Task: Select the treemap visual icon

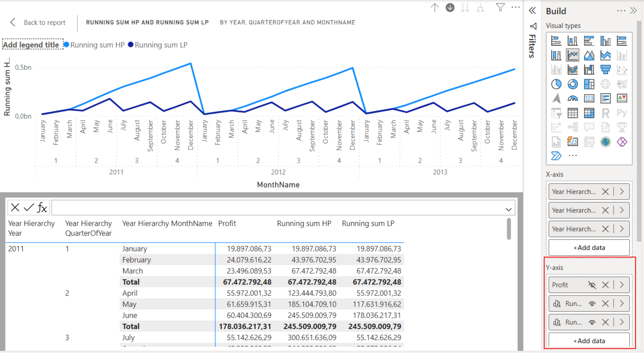Action: tap(589, 84)
